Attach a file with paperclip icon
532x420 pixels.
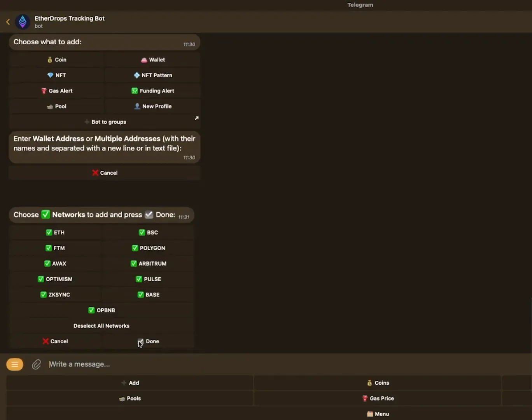point(36,364)
